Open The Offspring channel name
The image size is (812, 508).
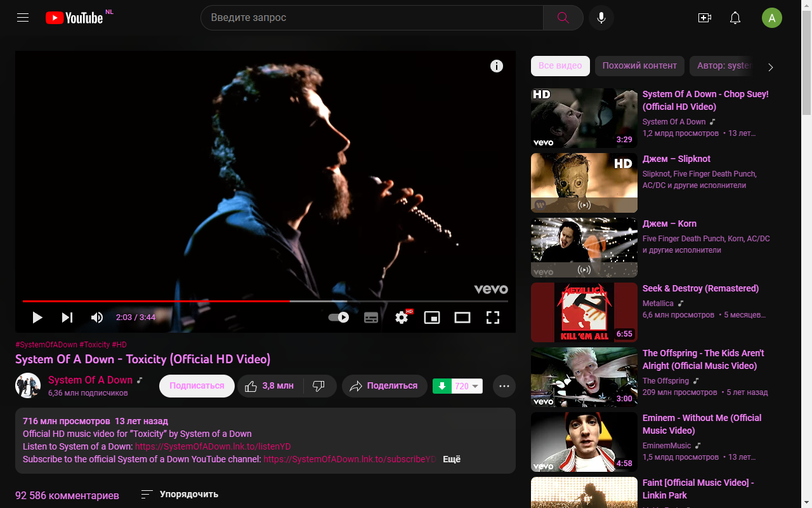pyautogui.click(x=665, y=381)
